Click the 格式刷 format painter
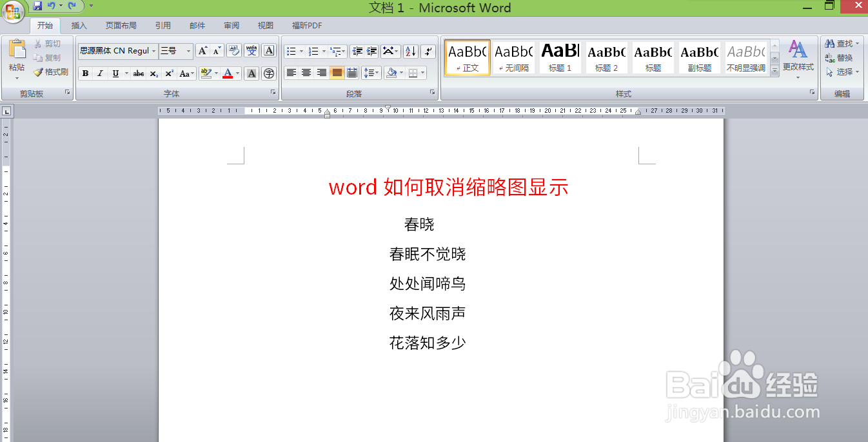The height and width of the screenshot is (442, 868). coord(51,72)
